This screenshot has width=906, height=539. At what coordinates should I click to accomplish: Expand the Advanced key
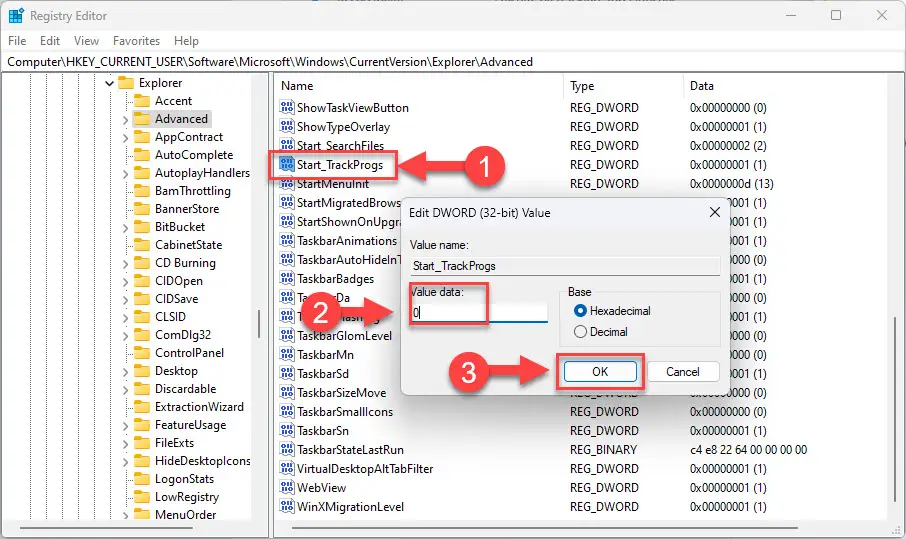125,120
